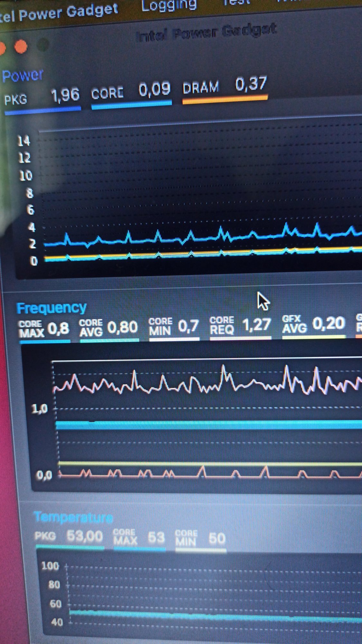Click the light blue CORE power legend bar
Image resolution: width=362 pixels, height=644 pixels.
[x=132, y=105]
